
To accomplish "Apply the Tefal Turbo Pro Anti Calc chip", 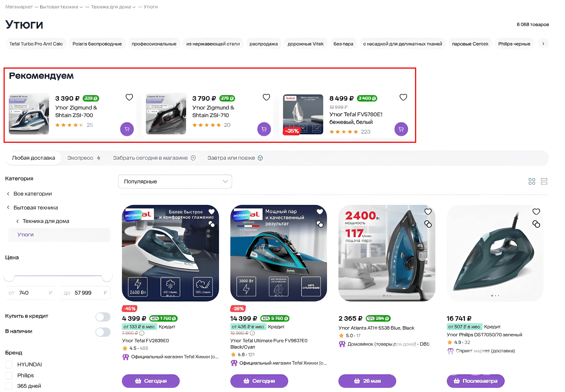I will [x=36, y=44].
